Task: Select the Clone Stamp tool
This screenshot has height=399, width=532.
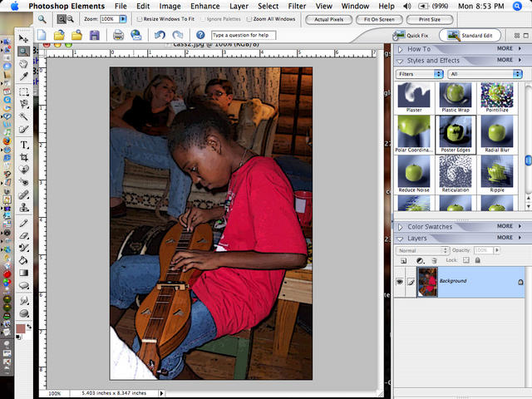Action: coord(23,207)
